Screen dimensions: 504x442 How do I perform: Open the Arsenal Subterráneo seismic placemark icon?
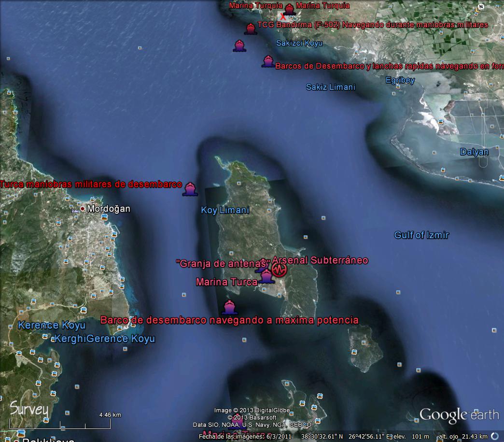(x=279, y=270)
